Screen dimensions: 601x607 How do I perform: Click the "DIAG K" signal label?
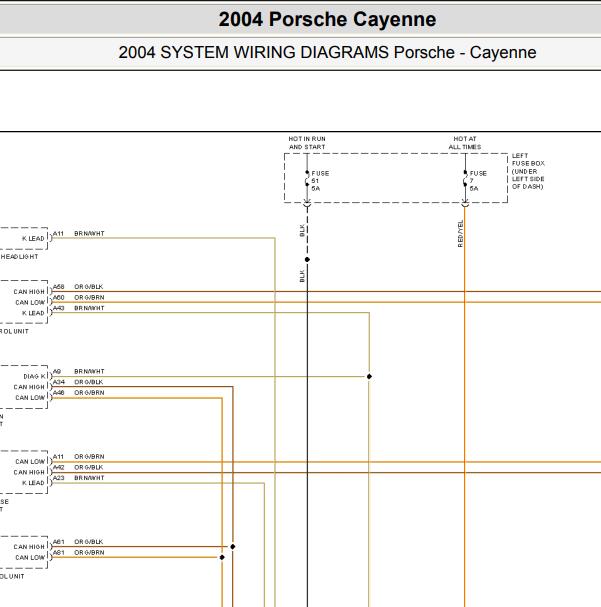point(34,376)
